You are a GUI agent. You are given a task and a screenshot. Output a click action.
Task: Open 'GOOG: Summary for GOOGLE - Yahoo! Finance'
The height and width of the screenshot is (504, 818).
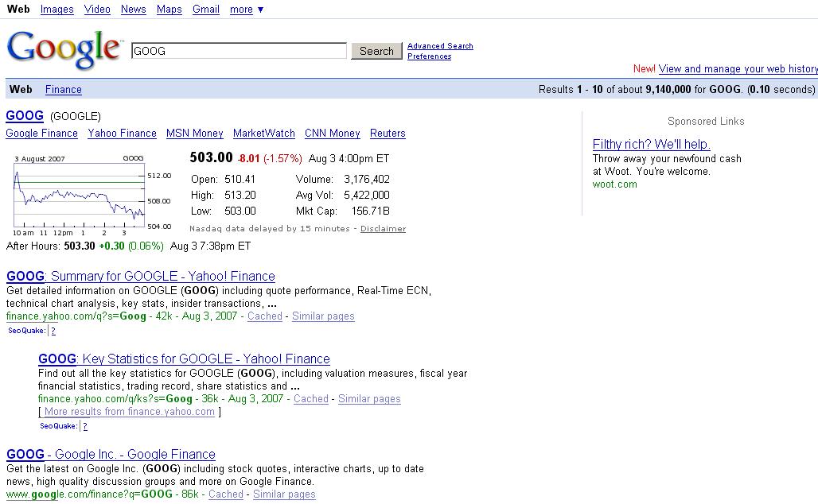tap(141, 276)
